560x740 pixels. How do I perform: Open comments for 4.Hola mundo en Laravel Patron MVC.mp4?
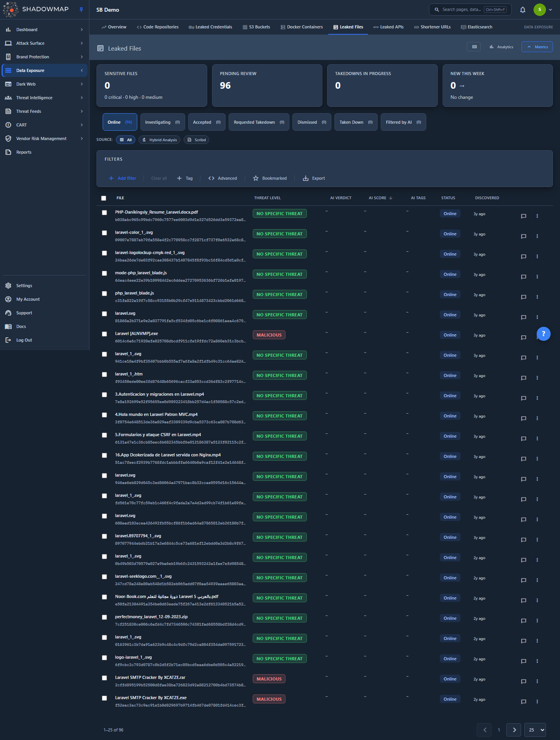coord(523,418)
